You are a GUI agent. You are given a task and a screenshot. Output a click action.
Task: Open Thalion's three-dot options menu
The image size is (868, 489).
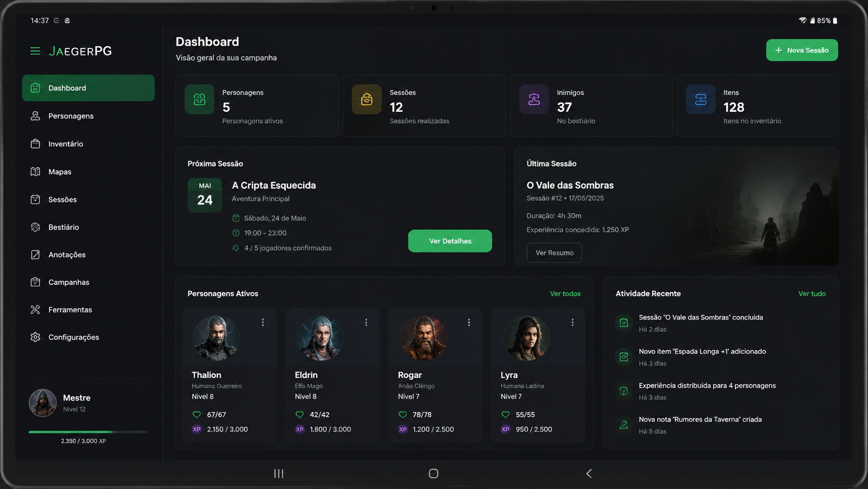click(x=263, y=323)
